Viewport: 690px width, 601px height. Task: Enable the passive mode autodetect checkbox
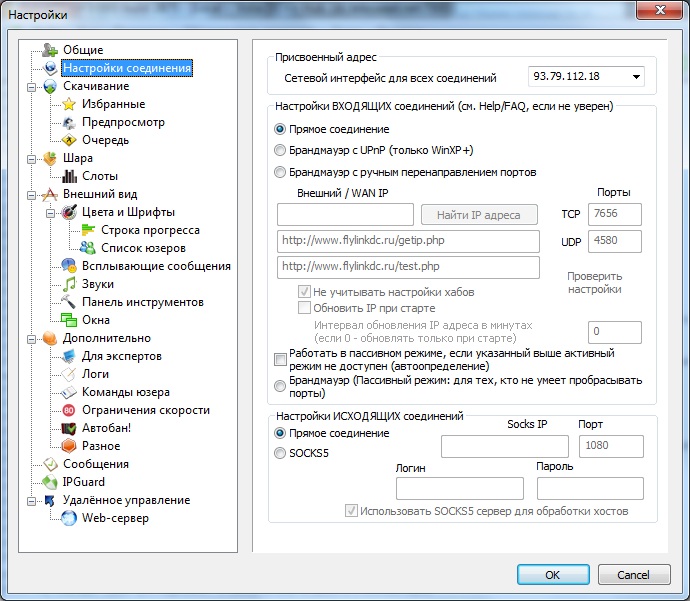click(x=280, y=359)
